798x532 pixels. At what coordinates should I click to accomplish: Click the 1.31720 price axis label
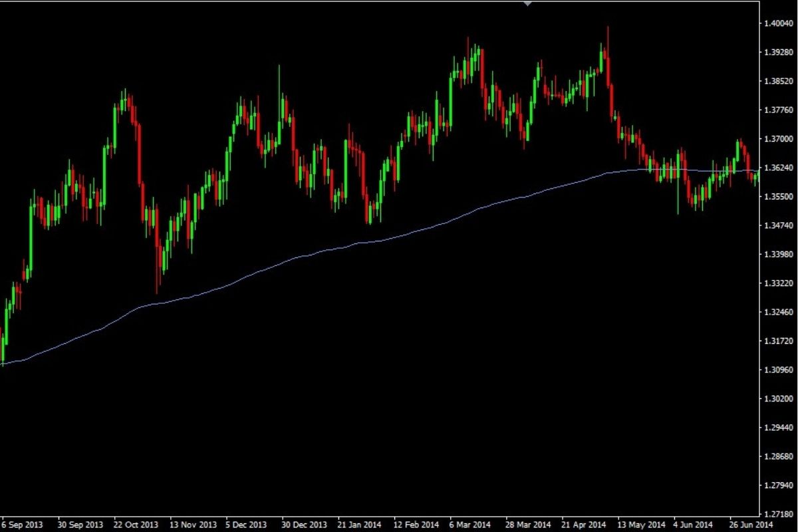778,341
